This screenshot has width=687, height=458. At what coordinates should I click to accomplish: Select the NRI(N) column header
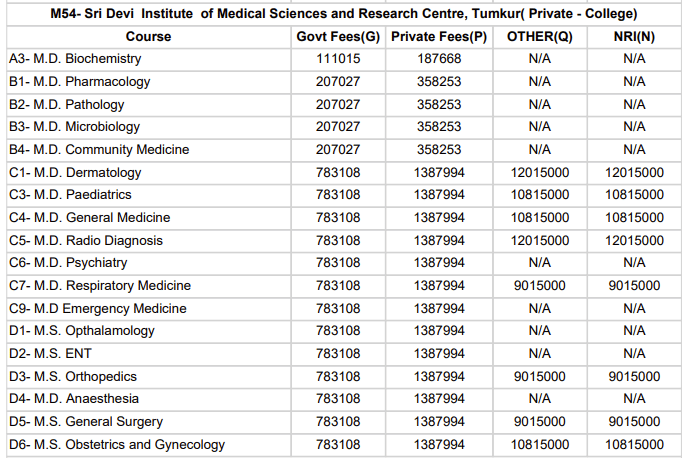pos(634,36)
